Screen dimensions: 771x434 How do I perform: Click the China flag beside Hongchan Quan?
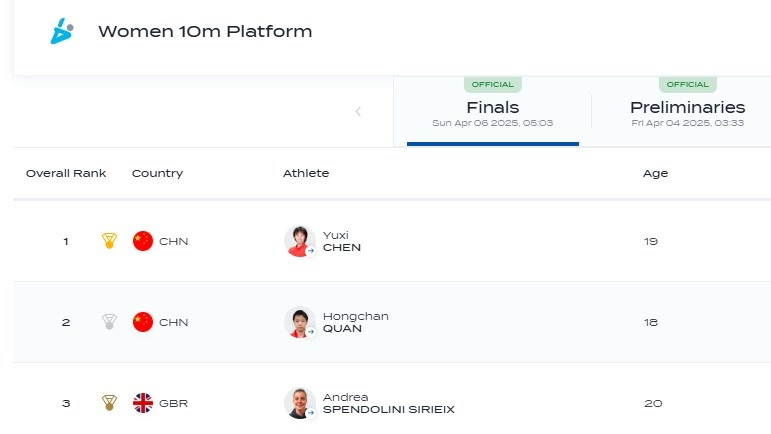(x=143, y=322)
